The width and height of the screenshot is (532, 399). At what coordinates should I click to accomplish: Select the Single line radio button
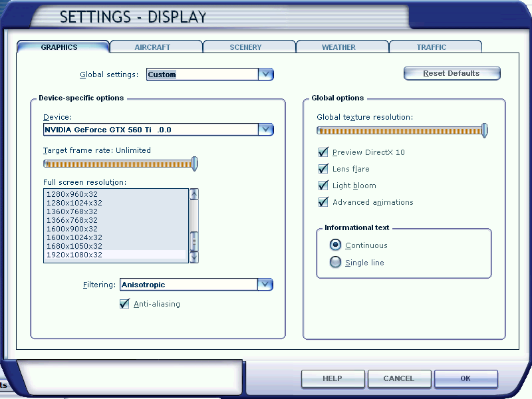(x=335, y=262)
